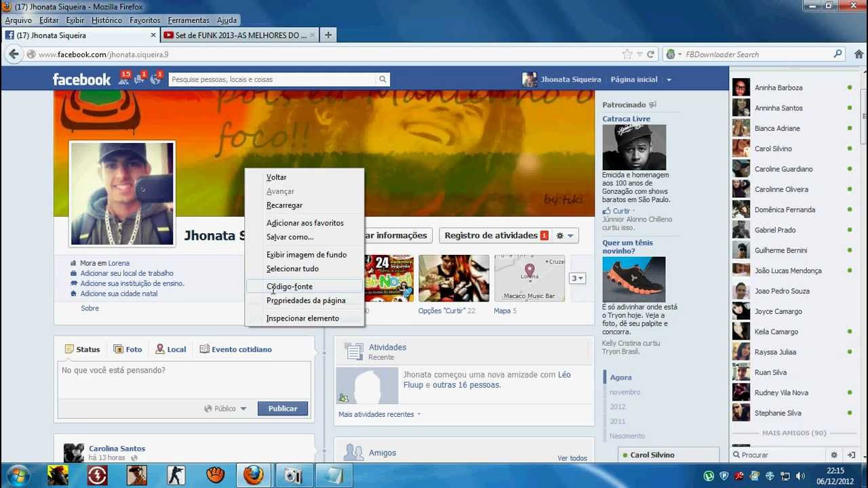
Task: Choose Inspecionar elemento
Action: click(304, 319)
